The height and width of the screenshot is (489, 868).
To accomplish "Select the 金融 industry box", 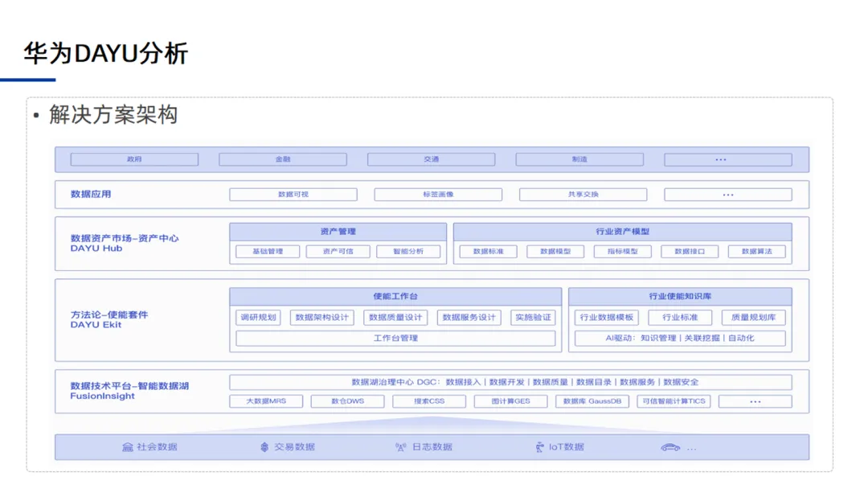I will pyautogui.click(x=283, y=159).
